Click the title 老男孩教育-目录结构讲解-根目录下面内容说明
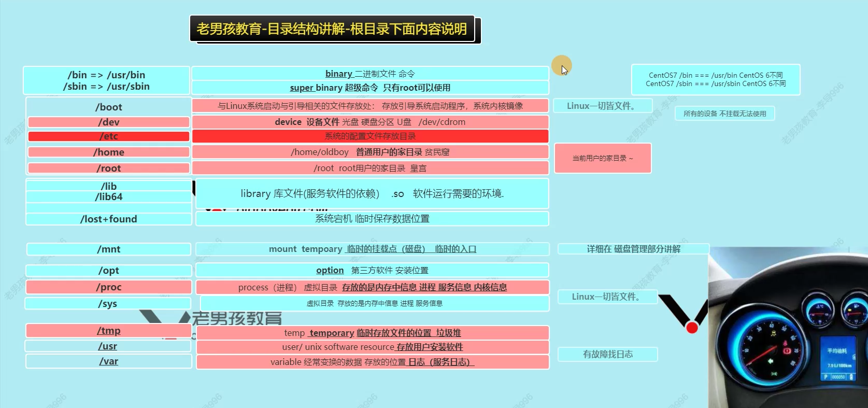The image size is (868, 408). click(x=332, y=29)
